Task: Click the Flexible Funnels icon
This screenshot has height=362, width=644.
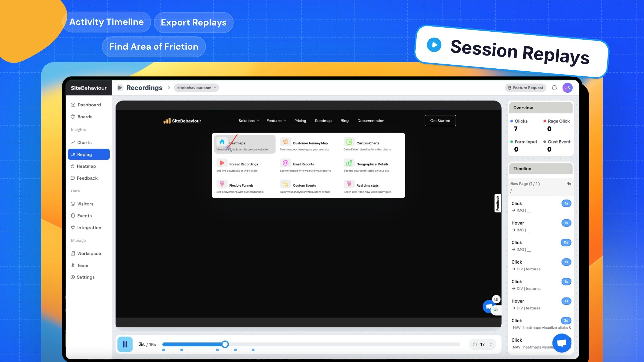Action: [222, 184]
